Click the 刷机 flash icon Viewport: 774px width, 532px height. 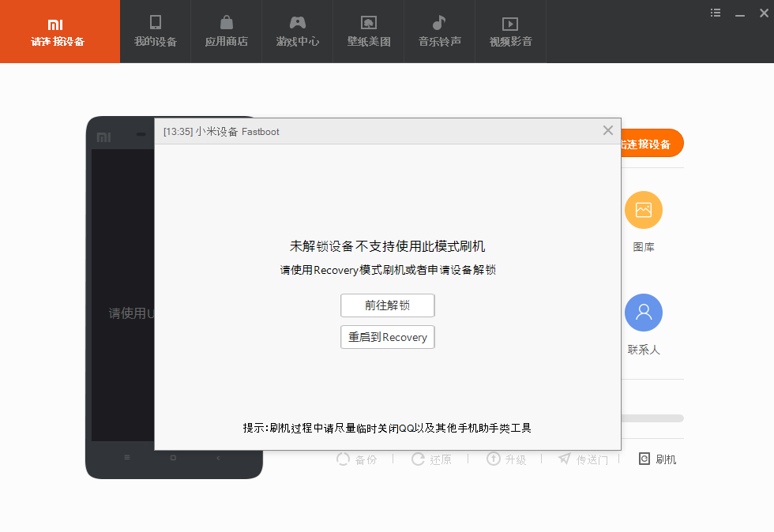(657, 459)
